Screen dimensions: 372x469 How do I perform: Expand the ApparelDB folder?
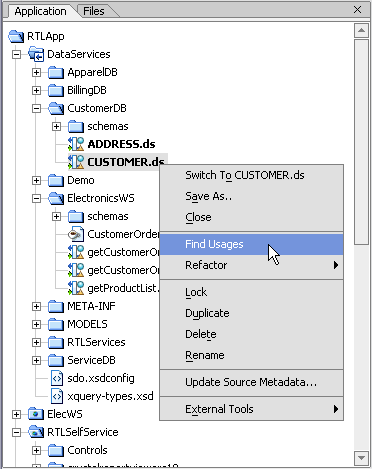click(36, 72)
